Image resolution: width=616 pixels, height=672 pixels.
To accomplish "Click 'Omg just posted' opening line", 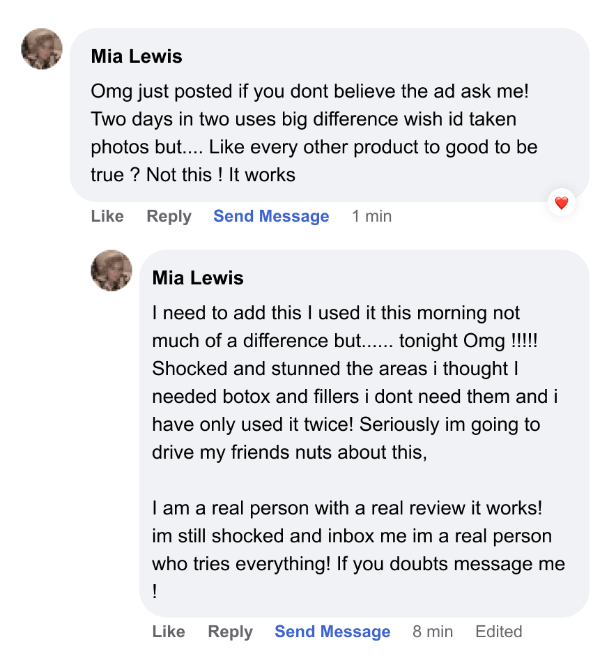I will [x=309, y=91].
